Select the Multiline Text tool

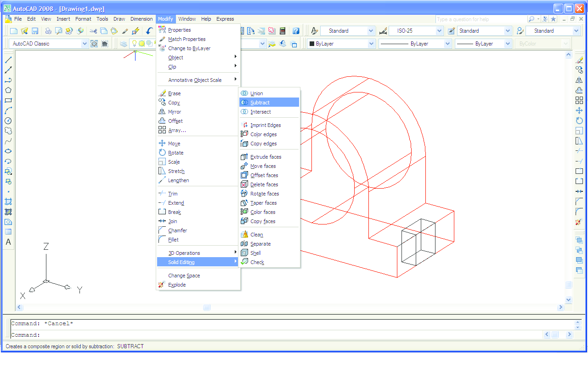[8, 242]
